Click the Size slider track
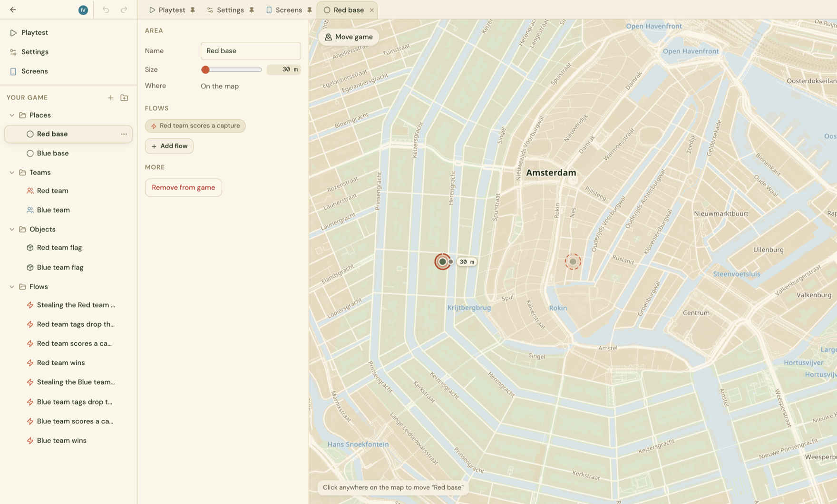The image size is (837, 504). 232,70
